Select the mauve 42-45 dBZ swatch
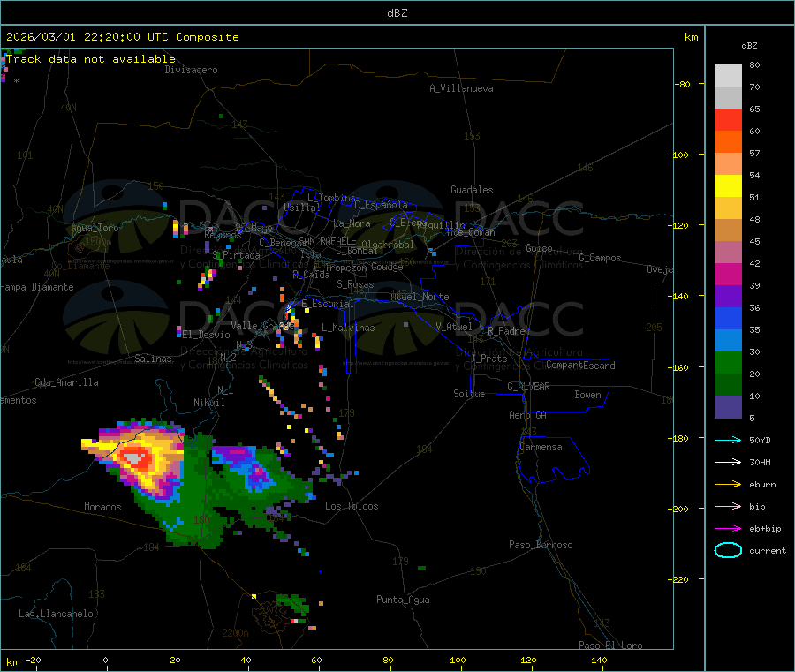Image resolution: width=795 pixels, height=672 pixels. click(728, 252)
